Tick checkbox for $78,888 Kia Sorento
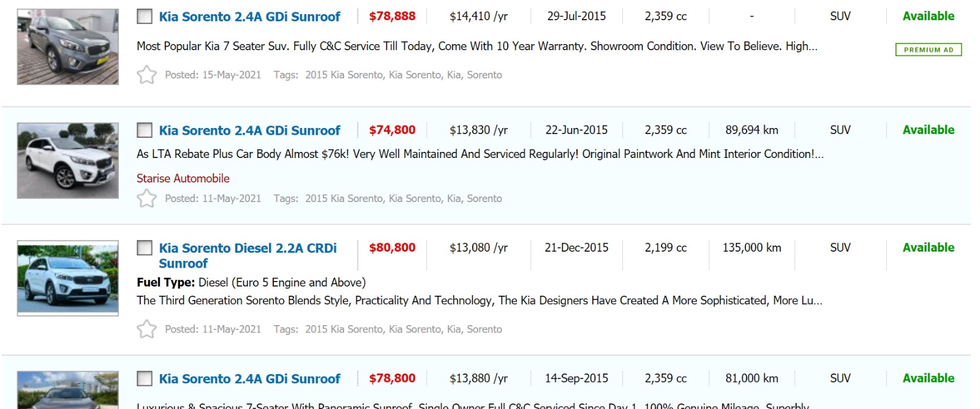The height and width of the screenshot is (409, 980). click(145, 17)
